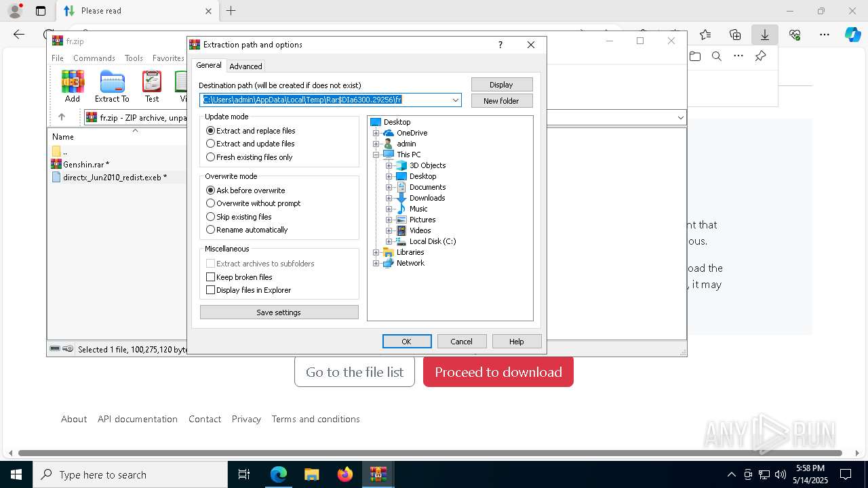
Task: Select Extract and update files option
Action: (250, 144)
